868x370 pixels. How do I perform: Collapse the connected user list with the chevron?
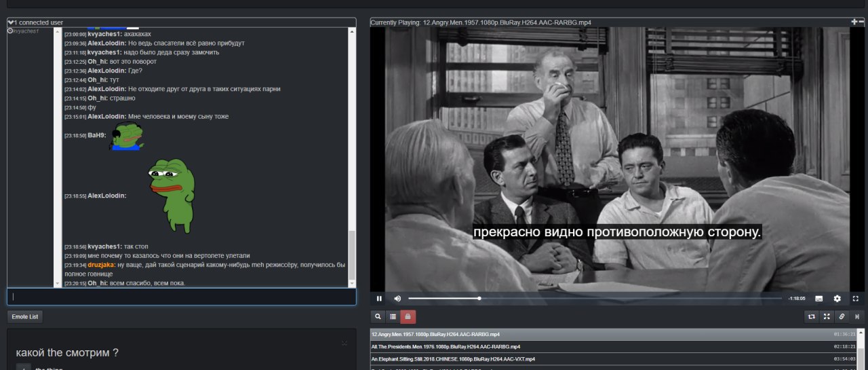(11, 22)
